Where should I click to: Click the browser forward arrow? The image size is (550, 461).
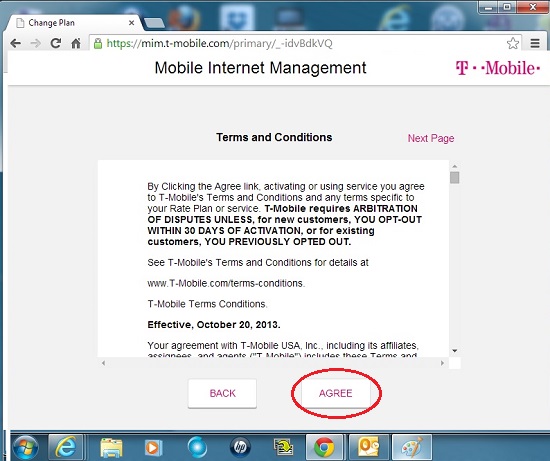tap(35, 44)
